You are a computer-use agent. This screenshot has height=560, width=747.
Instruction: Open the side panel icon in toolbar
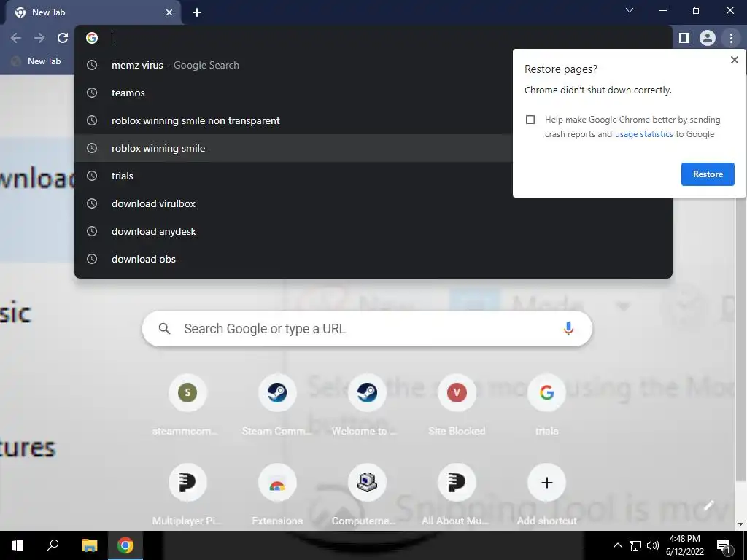[x=684, y=38]
